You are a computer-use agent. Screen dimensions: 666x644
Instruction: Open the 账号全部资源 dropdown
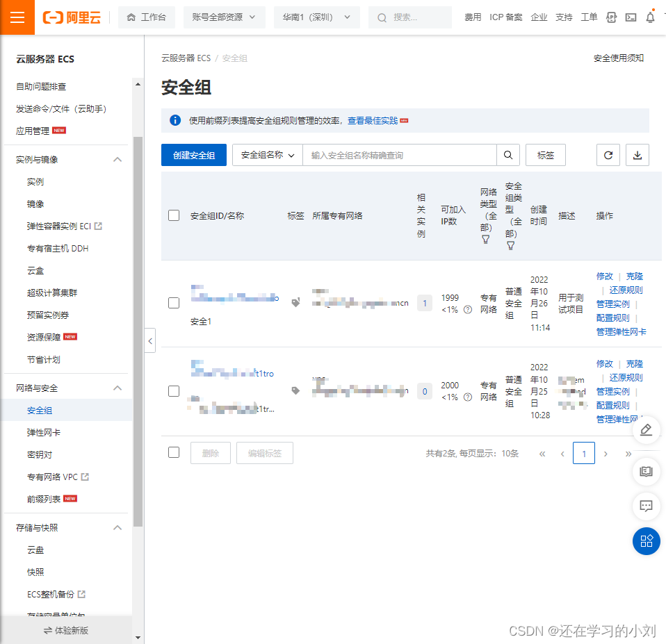point(224,17)
